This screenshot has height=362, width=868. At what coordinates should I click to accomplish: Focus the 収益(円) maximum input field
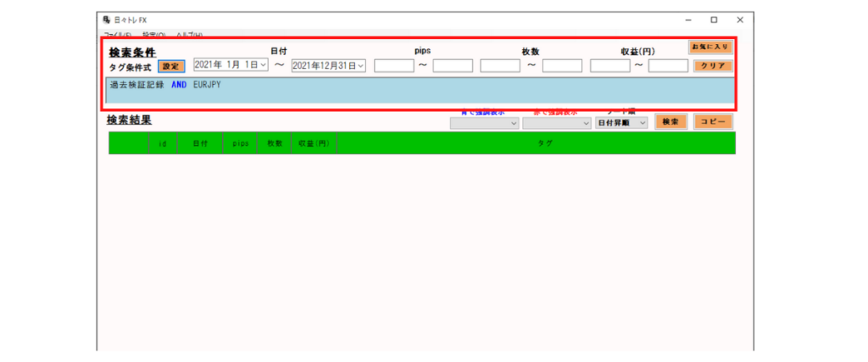pyautogui.click(x=668, y=66)
